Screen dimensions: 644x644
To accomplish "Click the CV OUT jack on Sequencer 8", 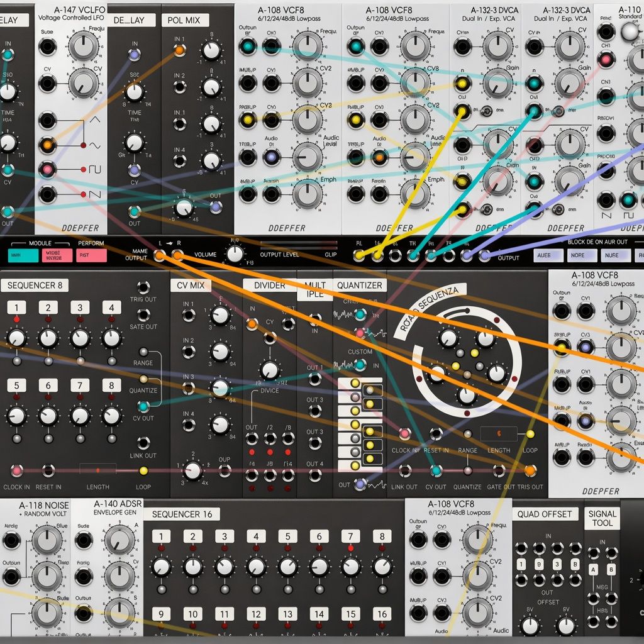I will (x=143, y=407).
